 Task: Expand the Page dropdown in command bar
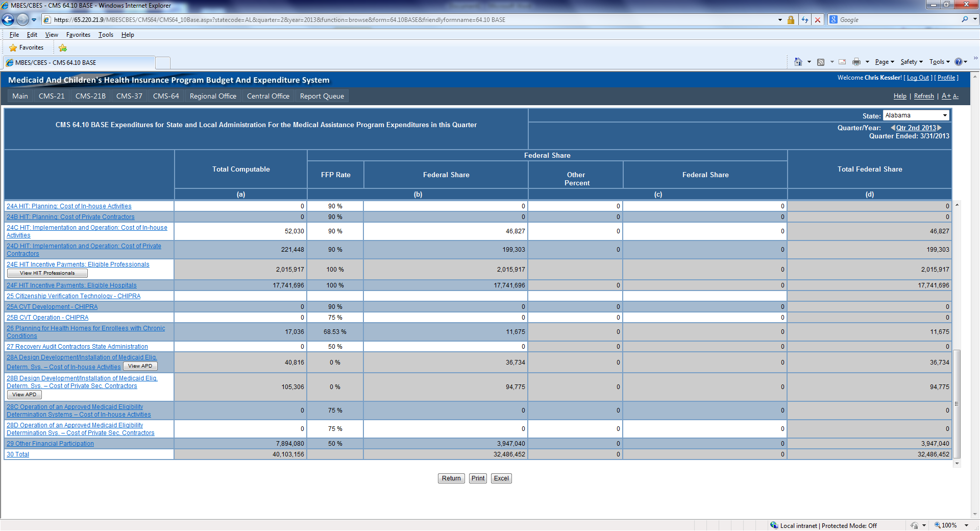click(x=885, y=62)
